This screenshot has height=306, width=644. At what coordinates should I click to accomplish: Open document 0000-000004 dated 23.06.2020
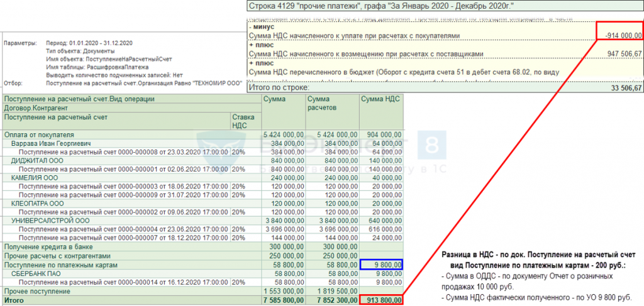[x=124, y=230]
